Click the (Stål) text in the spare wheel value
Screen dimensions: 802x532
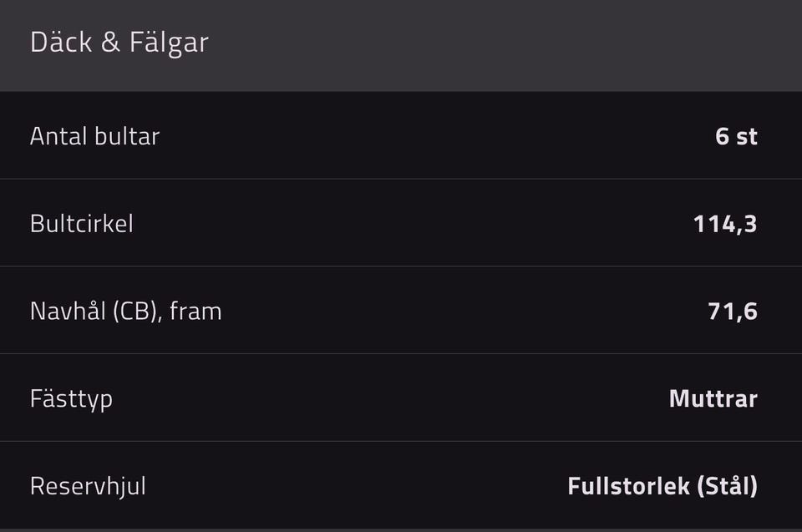click(x=726, y=486)
